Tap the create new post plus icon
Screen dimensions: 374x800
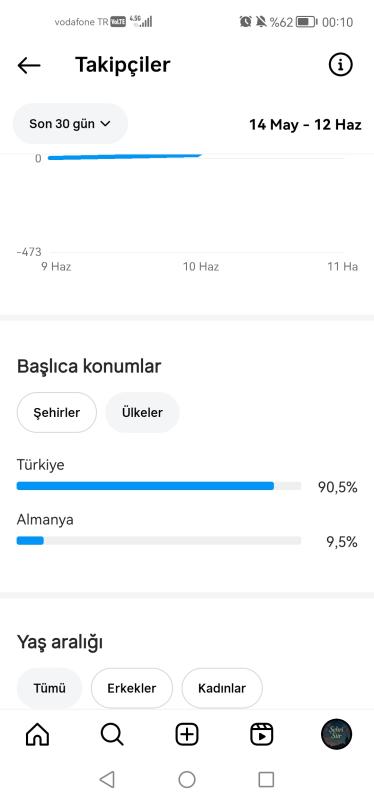point(187,735)
